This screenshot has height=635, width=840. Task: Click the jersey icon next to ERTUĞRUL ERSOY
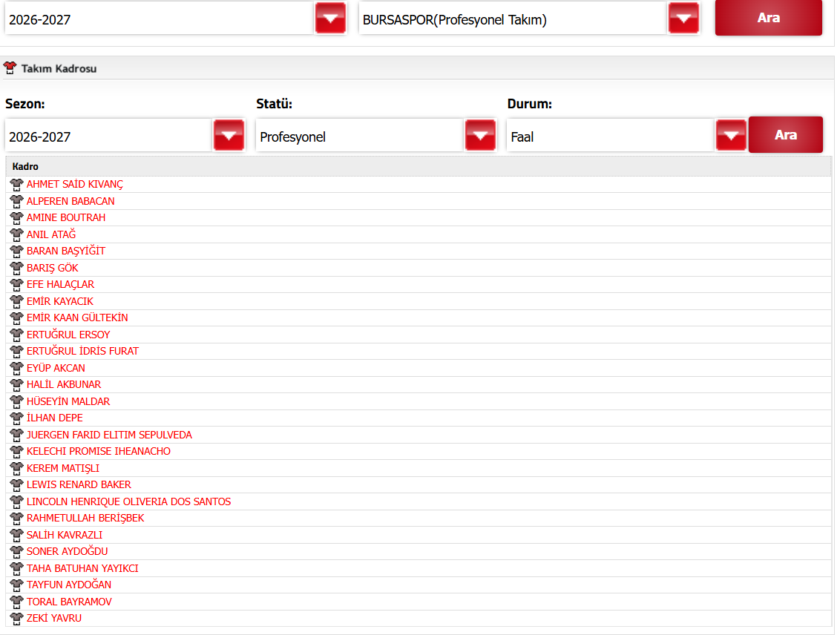coord(16,335)
